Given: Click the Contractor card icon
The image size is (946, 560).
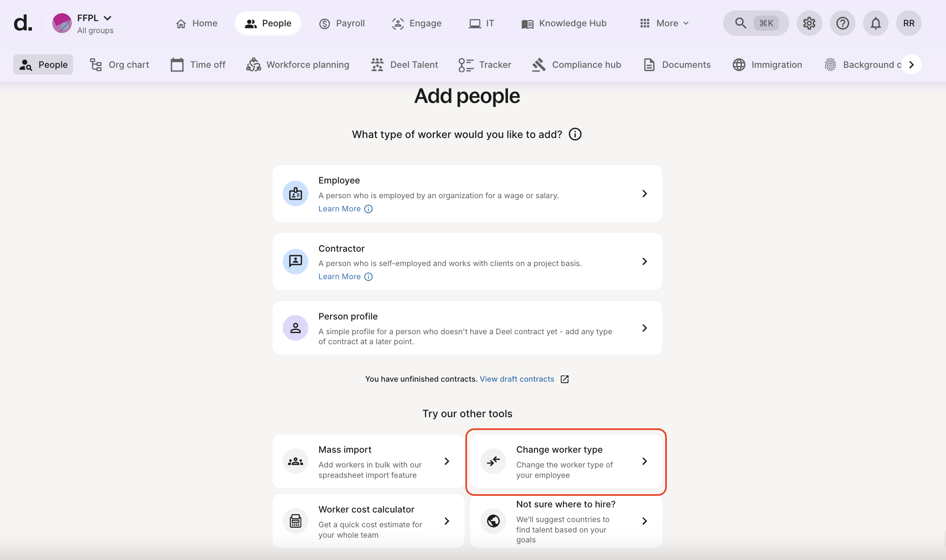Looking at the screenshot, I should pos(296,261).
